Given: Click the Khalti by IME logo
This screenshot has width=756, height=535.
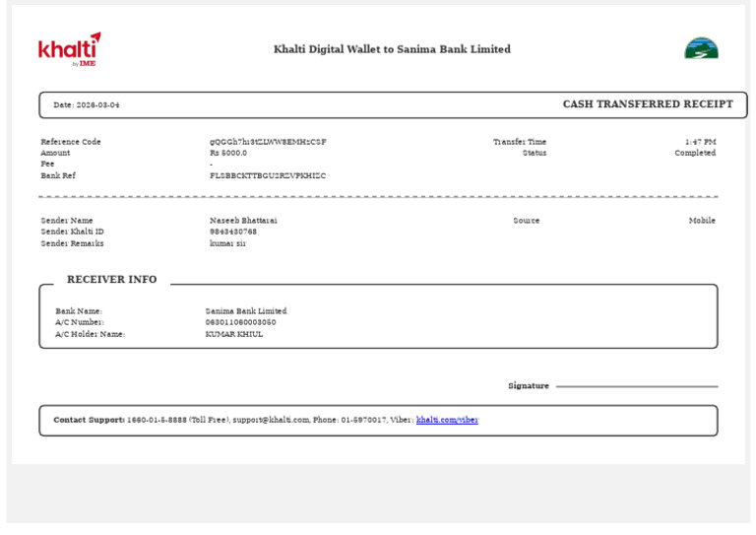Looking at the screenshot, I should (70, 49).
